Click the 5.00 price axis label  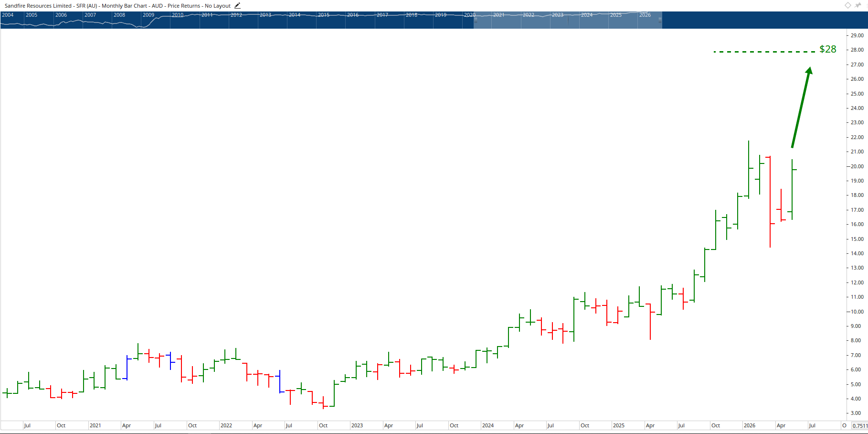click(x=856, y=384)
